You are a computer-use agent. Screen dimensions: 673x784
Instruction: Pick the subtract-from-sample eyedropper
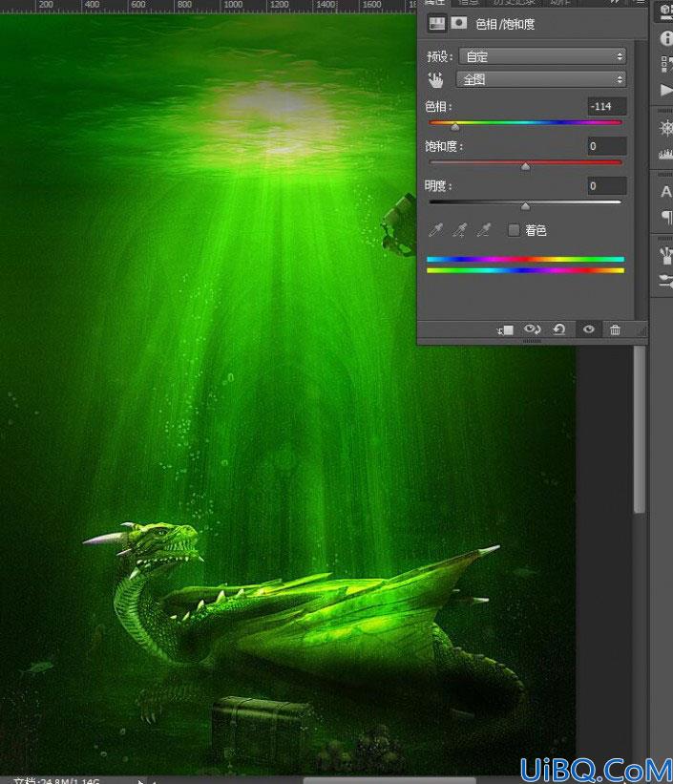pyautogui.click(x=483, y=230)
